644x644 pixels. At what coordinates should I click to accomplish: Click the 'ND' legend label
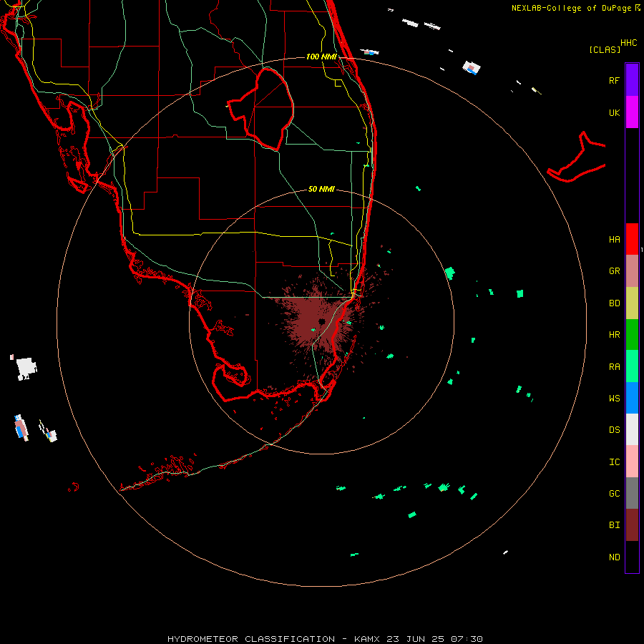click(614, 557)
